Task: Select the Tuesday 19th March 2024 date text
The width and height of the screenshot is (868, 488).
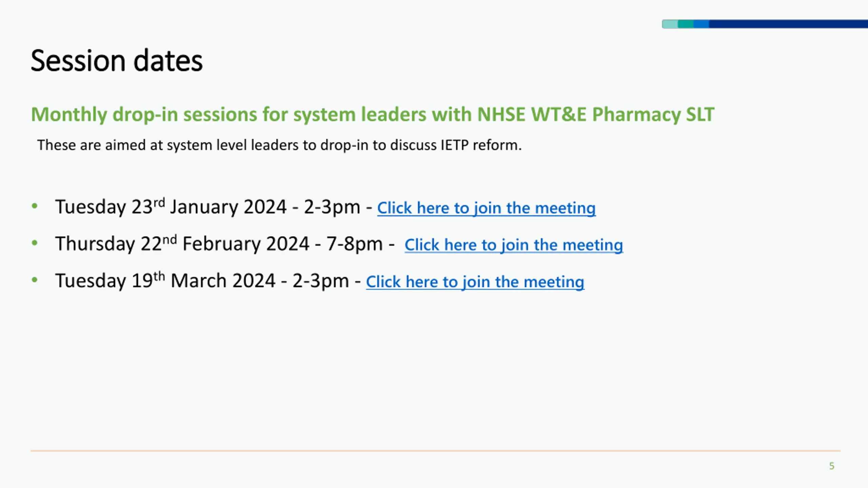Action: 165,281
